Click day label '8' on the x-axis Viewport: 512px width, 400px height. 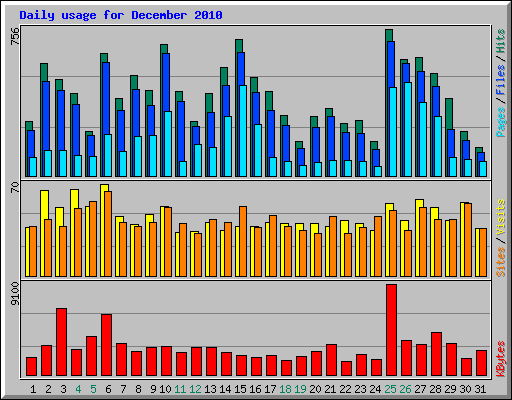tap(138, 389)
